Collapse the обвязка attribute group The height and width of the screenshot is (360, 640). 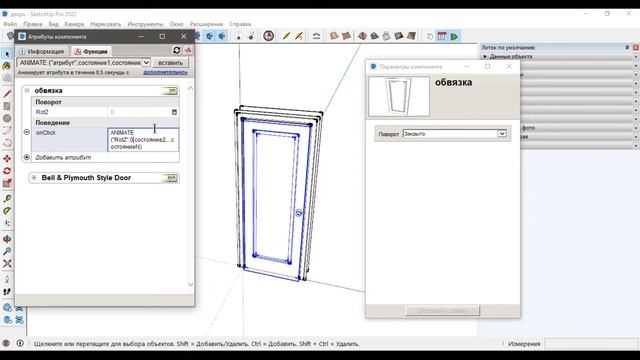(x=27, y=90)
